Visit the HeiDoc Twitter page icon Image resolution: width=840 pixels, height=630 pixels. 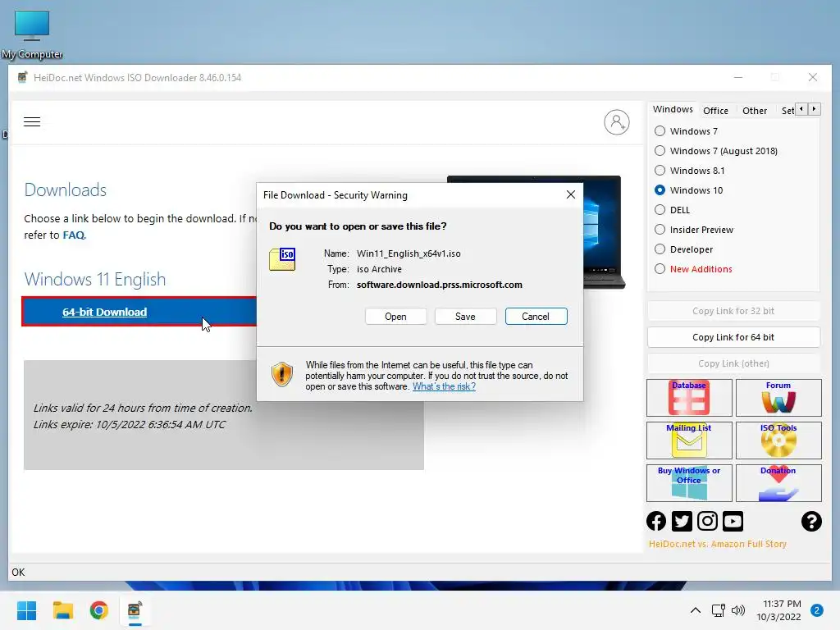(682, 521)
